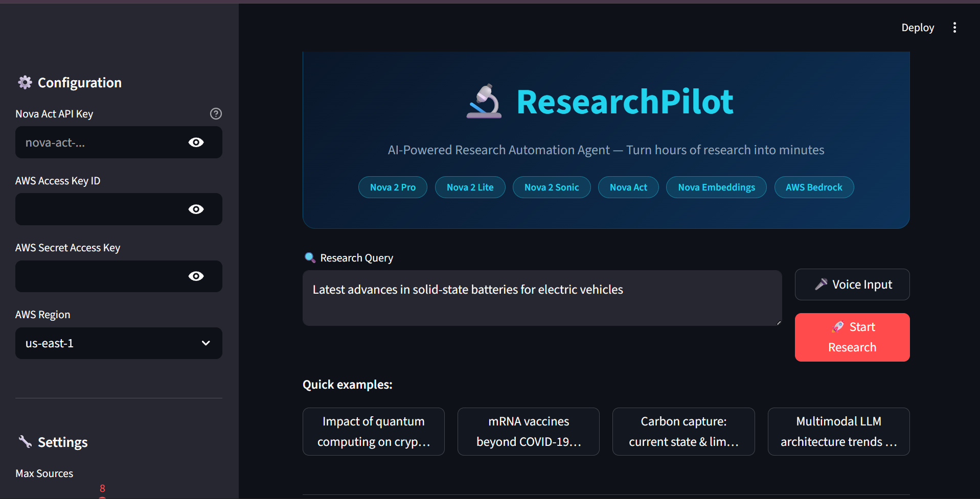Select the mRNA vaccines quick example

(x=529, y=432)
